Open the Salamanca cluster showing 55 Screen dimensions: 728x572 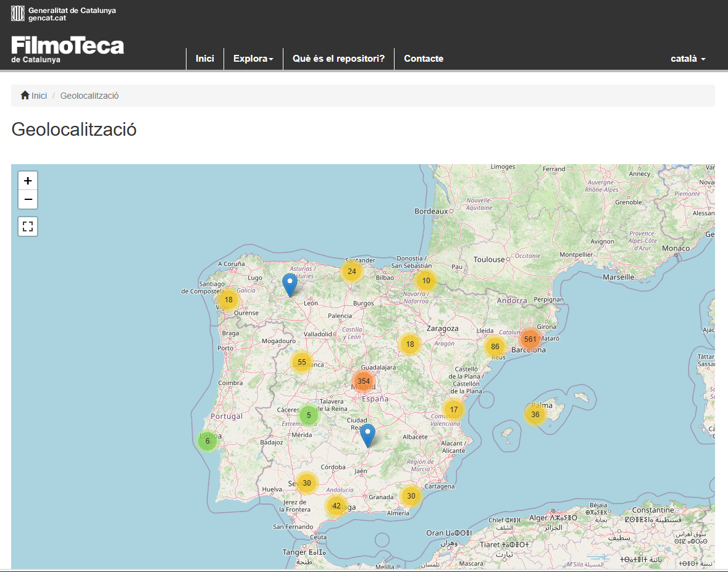point(302,362)
